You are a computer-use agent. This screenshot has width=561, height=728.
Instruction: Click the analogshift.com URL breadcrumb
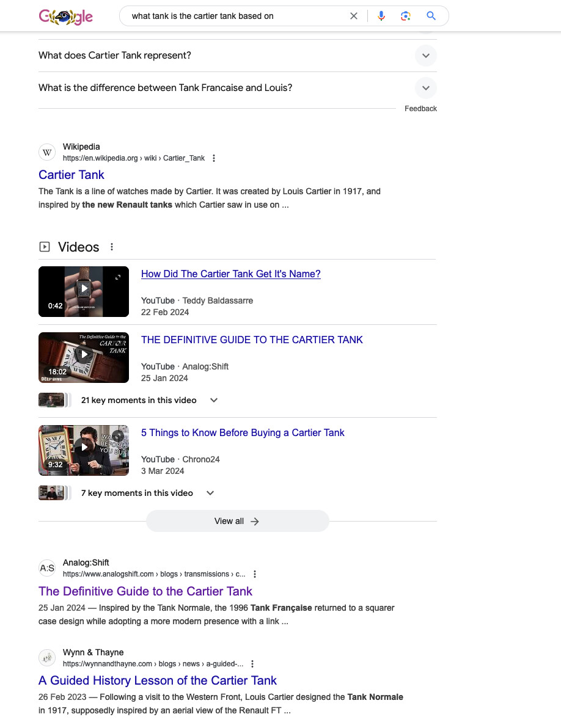[x=154, y=574]
